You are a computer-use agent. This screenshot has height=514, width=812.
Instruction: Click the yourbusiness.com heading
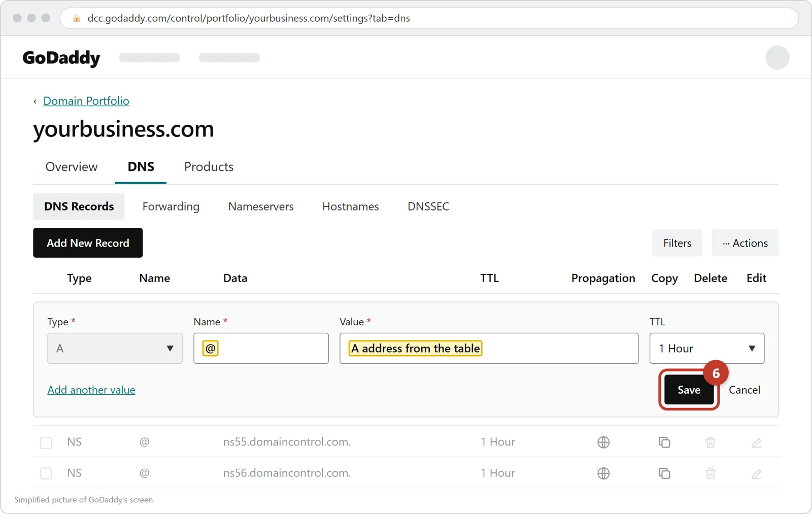[123, 129]
